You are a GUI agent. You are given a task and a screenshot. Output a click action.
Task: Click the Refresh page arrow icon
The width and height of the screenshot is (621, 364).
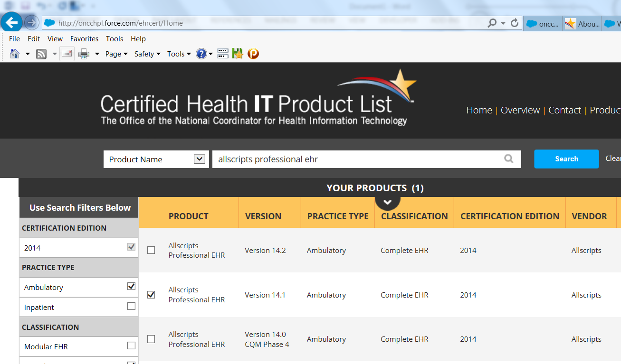coord(514,23)
